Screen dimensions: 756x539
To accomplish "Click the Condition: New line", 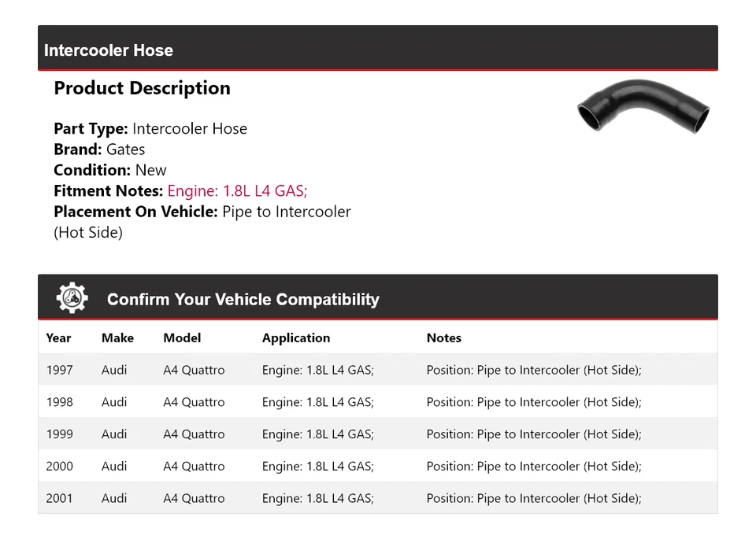I will 110,170.
